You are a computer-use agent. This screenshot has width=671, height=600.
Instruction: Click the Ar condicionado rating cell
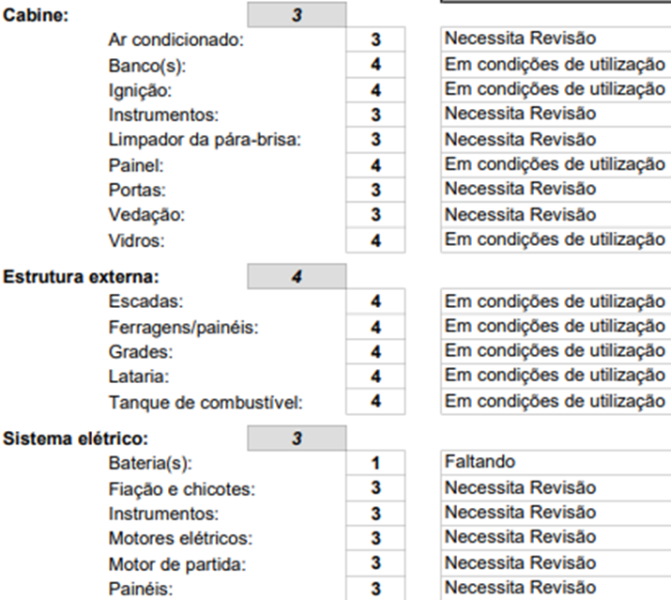pyautogui.click(x=375, y=40)
